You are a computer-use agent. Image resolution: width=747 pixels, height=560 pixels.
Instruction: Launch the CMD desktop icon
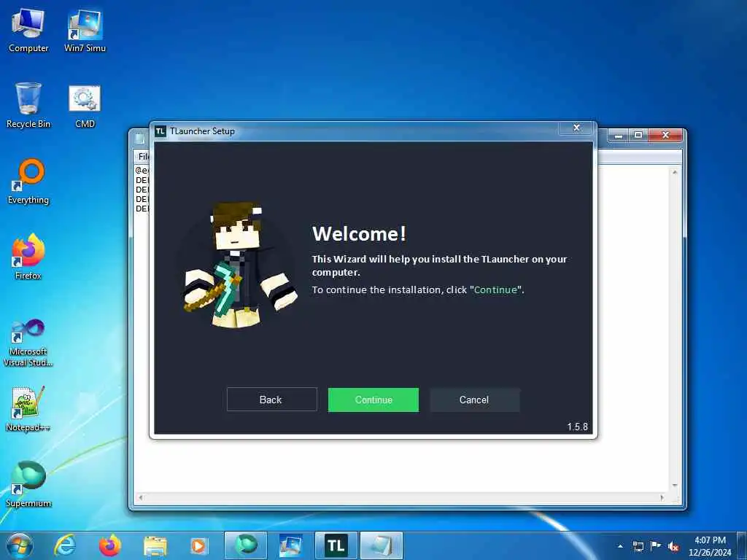point(85,106)
